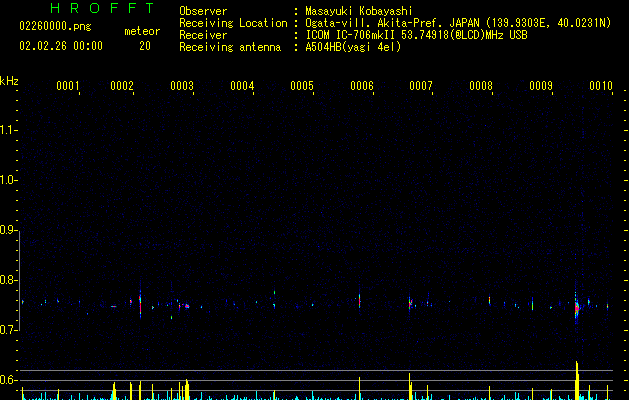Click the 0.6 kHz axis label
629x400 pixels.
click(x=8, y=380)
